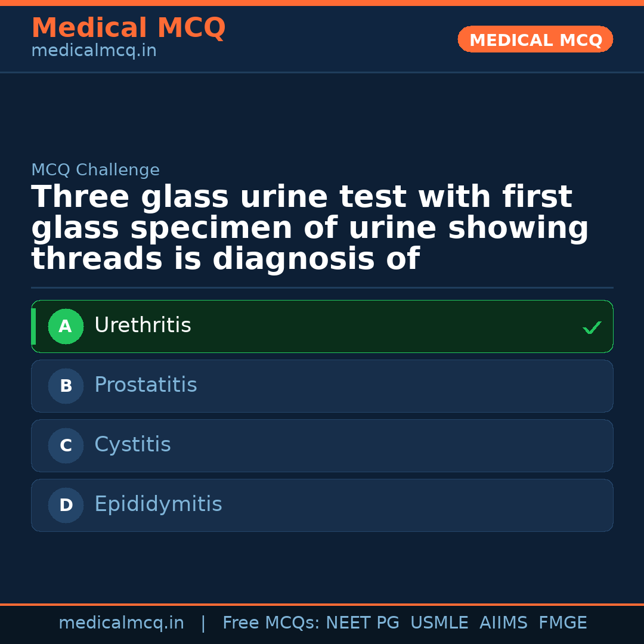Click the D letter circle badge

click(66, 505)
